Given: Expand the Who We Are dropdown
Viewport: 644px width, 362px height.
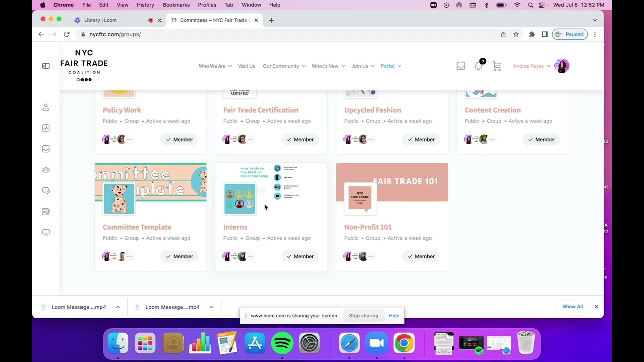Looking at the screenshot, I should [215, 66].
